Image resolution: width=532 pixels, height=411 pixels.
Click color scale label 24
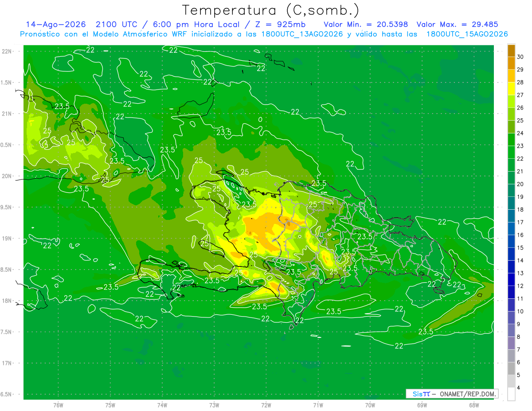[x=520, y=133]
